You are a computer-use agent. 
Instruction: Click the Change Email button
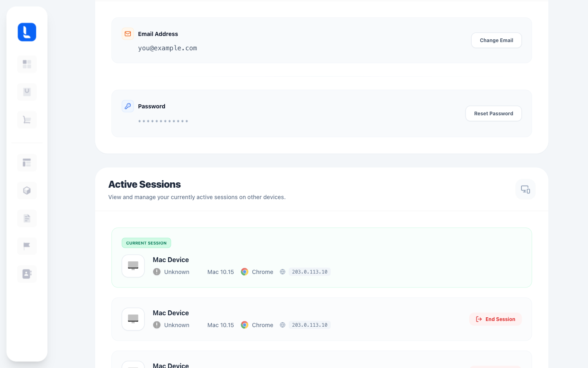point(497,40)
